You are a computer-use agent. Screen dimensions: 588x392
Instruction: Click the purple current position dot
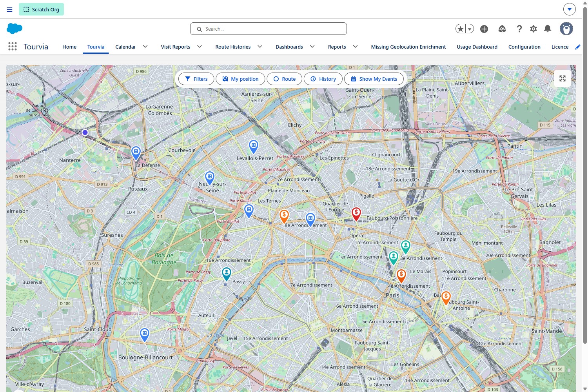pos(85,132)
